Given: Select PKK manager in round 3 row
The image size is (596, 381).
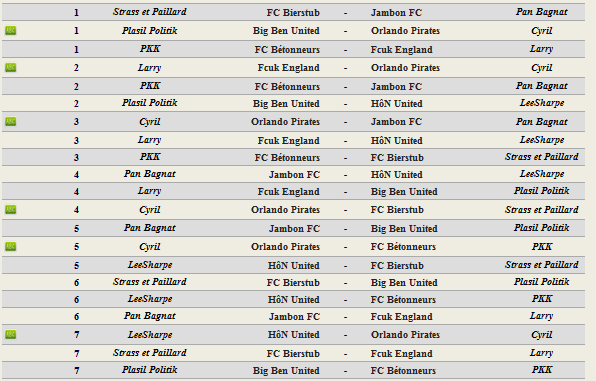Looking at the screenshot, I should coord(150,157).
